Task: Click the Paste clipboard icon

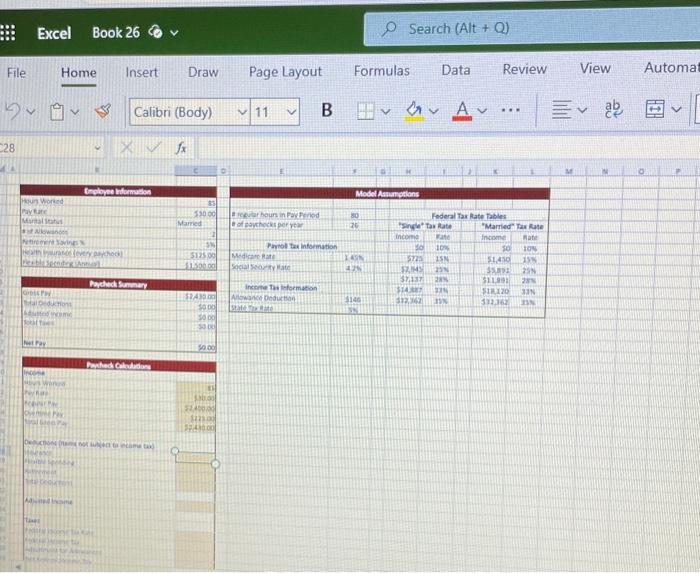Action: (x=57, y=111)
